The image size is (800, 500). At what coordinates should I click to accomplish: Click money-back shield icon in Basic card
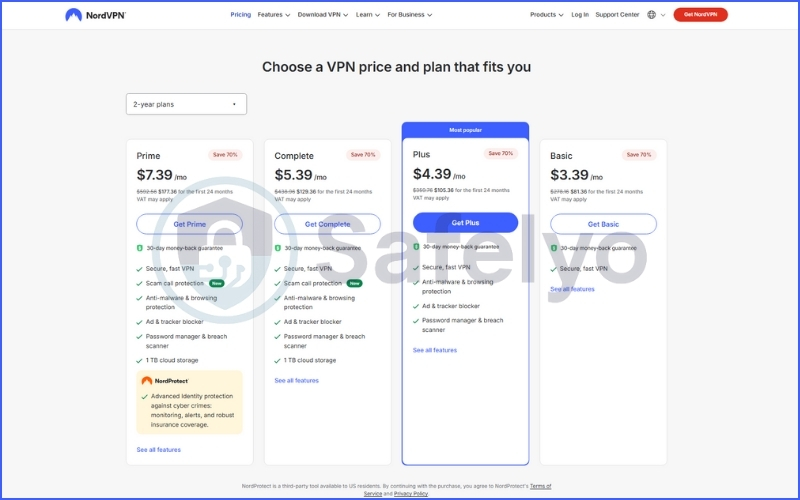click(554, 248)
